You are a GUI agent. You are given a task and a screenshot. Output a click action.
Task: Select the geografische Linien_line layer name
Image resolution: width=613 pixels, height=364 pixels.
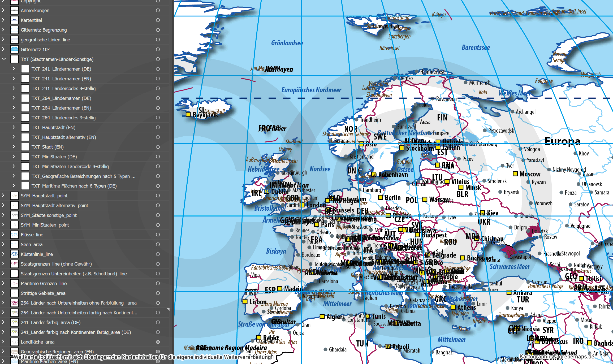[45, 40]
